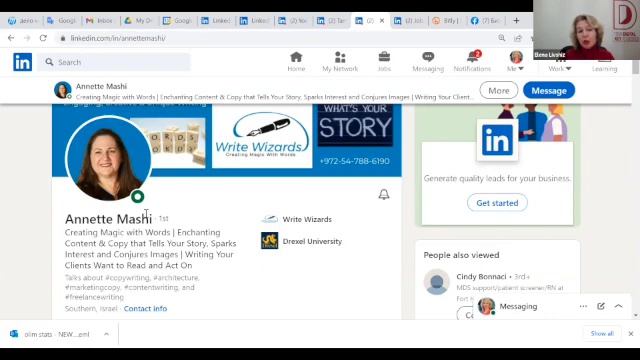Switch to the first browser tab
Screen dimensions: 640x360
pos(23,20)
